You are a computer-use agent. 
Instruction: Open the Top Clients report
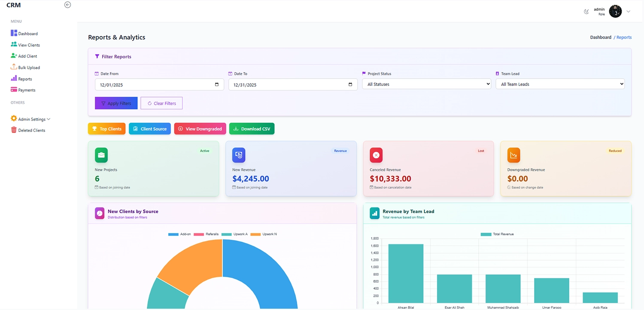[x=107, y=129]
